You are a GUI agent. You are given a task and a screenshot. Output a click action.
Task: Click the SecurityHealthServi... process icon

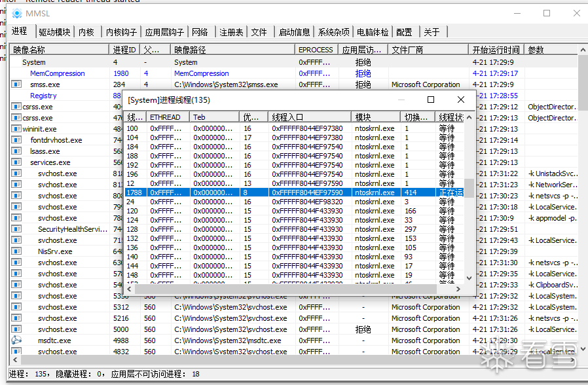click(x=16, y=229)
